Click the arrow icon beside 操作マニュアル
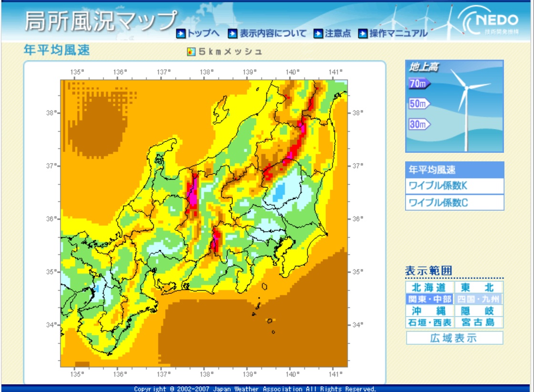 [x=363, y=33]
